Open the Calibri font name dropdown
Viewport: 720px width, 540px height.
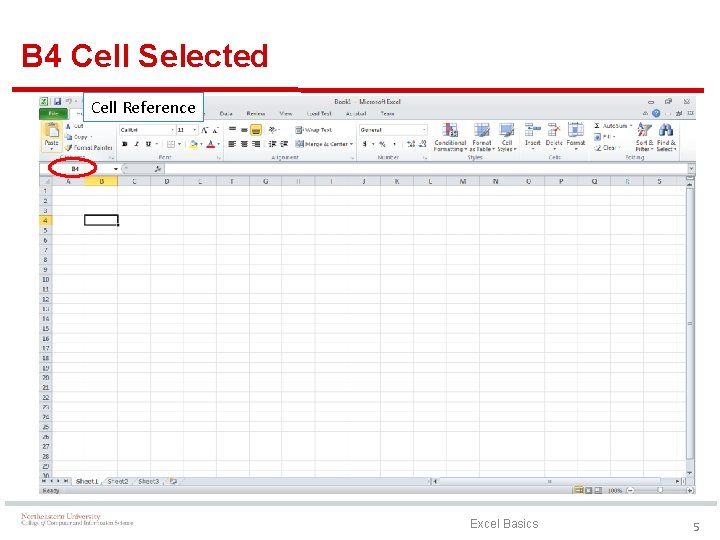click(x=172, y=130)
